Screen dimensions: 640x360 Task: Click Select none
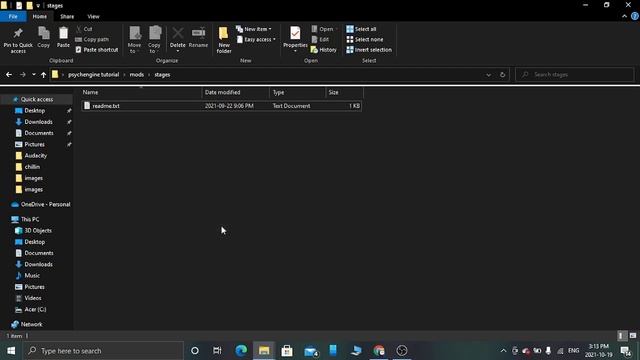364,39
